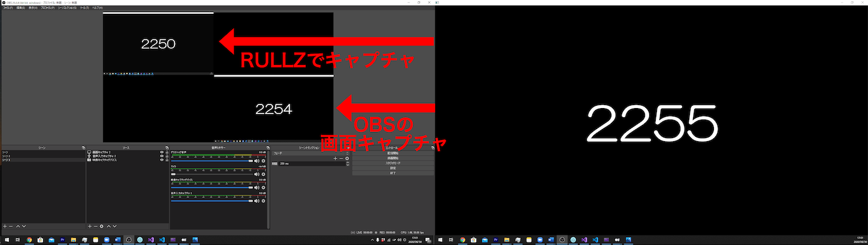
Task: Click the audio mixer vertical scrollbar
Action: [267, 189]
